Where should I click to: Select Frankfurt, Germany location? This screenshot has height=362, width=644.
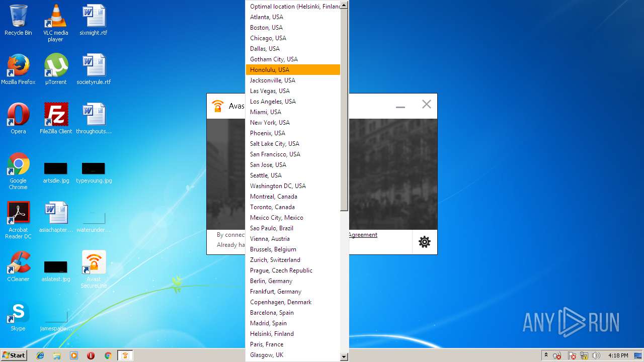293,292
